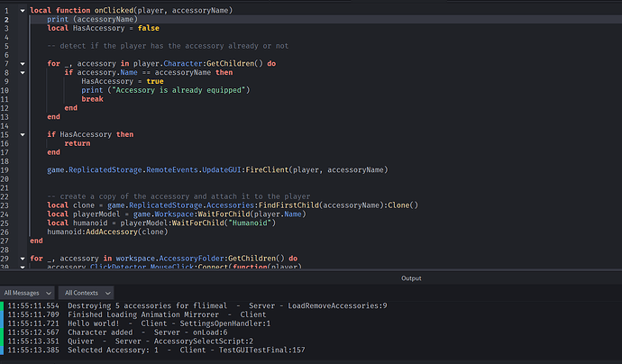This screenshot has height=364, width=622.
Task: Click 'GetChildren()' on line 7
Action: (234, 63)
